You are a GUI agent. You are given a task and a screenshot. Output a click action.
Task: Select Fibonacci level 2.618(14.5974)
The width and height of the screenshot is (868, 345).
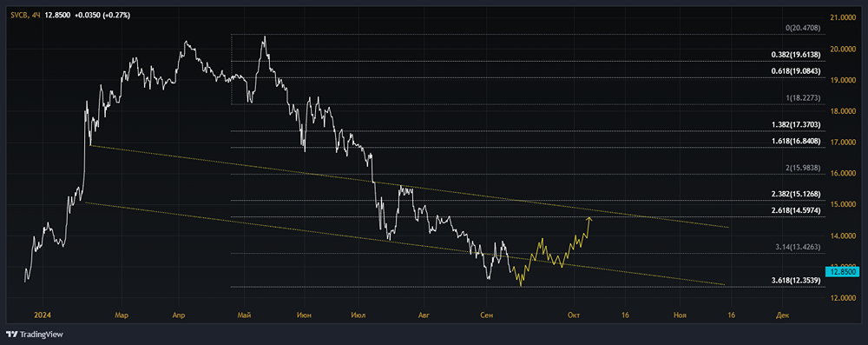(795, 210)
